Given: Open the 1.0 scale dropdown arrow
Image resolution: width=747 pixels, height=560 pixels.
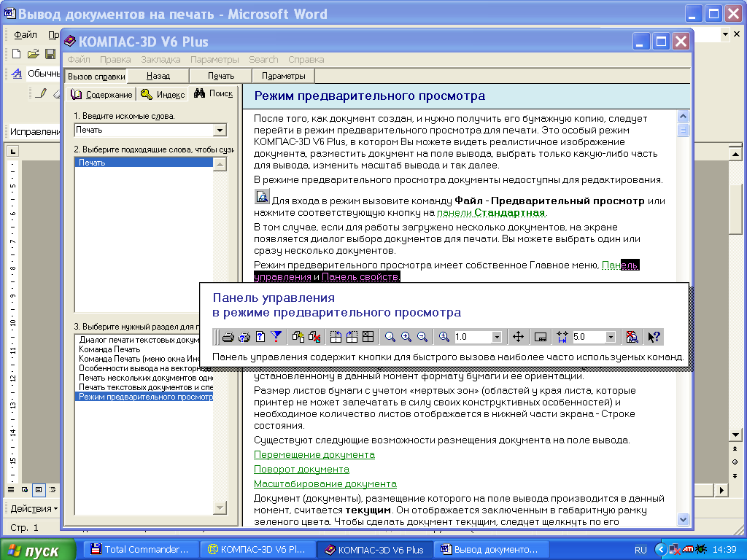Looking at the screenshot, I should tap(496, 337).
